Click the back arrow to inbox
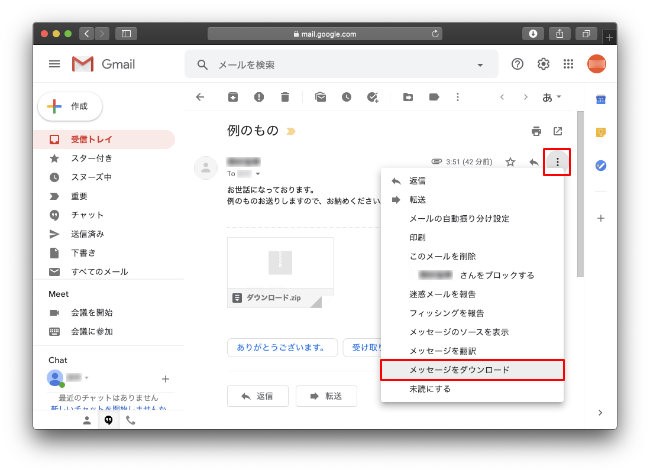The height and width of the screenshot is (473, 650). (200, 97)
